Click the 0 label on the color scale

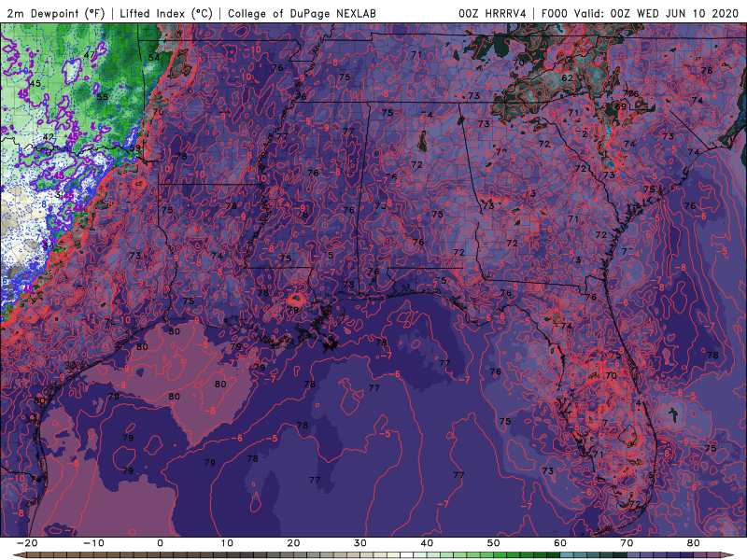(160, 543)
